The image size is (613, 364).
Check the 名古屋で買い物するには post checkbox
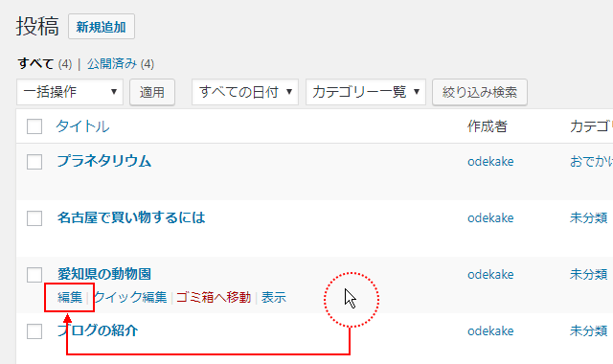pos(34,218)
